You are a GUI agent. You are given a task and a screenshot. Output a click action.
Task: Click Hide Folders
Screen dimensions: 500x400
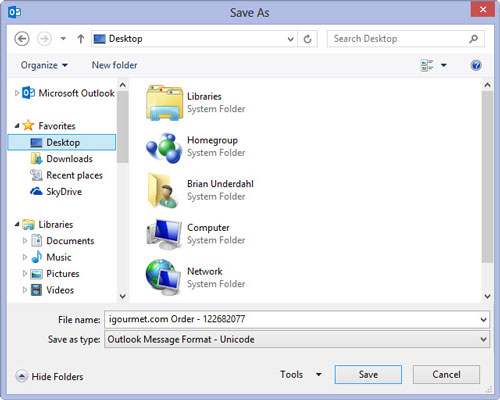[49, 376]
